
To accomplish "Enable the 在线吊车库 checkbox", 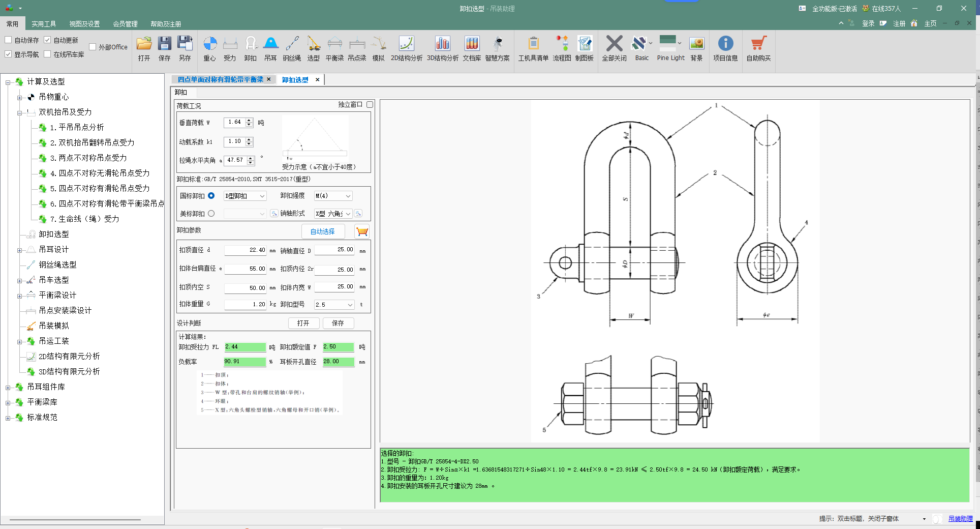I will coord(47,54).
